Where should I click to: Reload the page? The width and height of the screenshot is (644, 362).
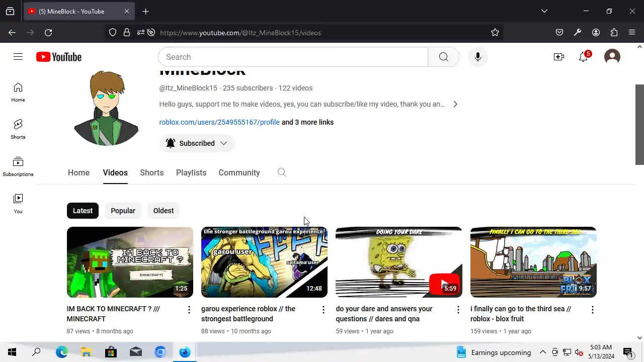click(x=48, y=32)
